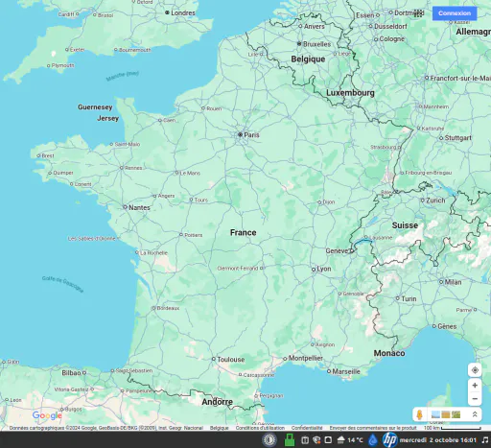Viewport: 491px width, 448px height.
Task: Open the Google apps grid
Action: click(x=418, y=13)
